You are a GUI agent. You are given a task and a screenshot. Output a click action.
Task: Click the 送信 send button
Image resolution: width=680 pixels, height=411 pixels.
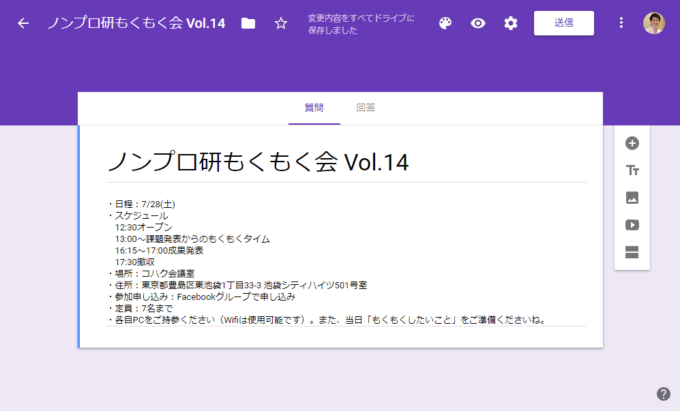564,23
